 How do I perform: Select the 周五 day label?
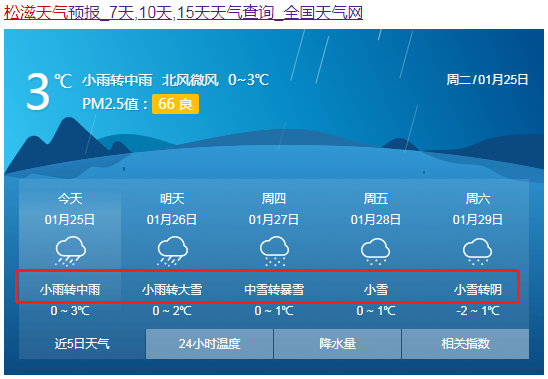tap(376, 199)
